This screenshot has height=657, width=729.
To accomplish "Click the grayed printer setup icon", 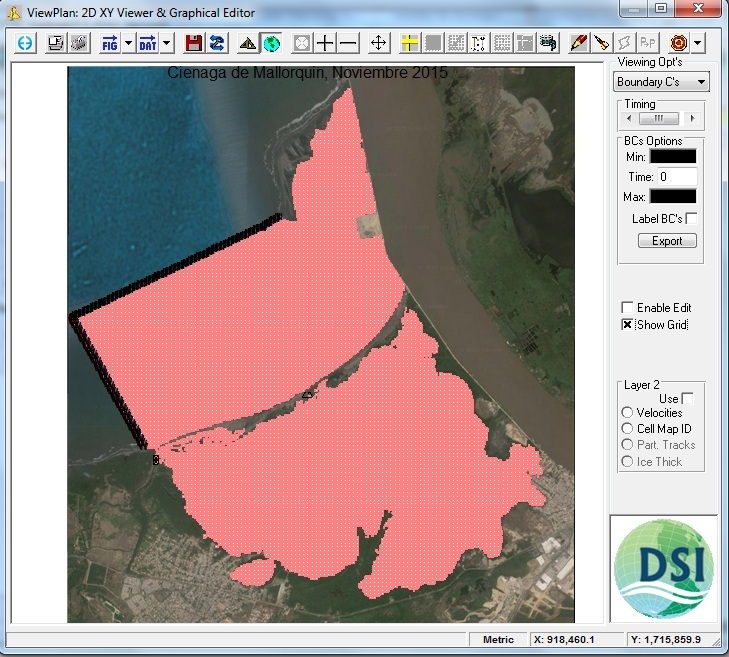I will pos(80,43).
